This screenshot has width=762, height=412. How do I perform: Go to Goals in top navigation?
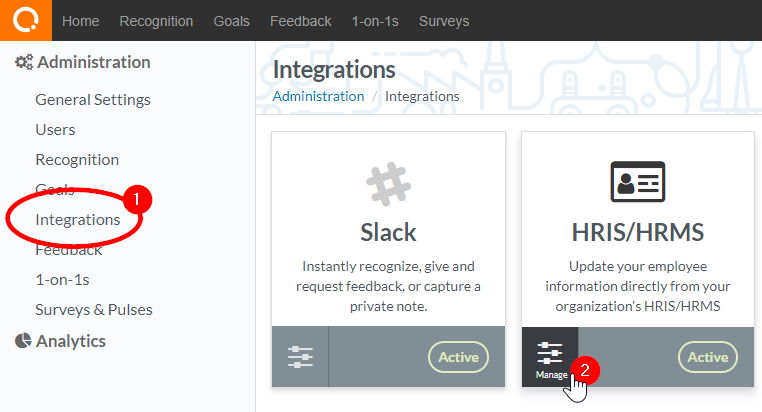tap(231, 21)
